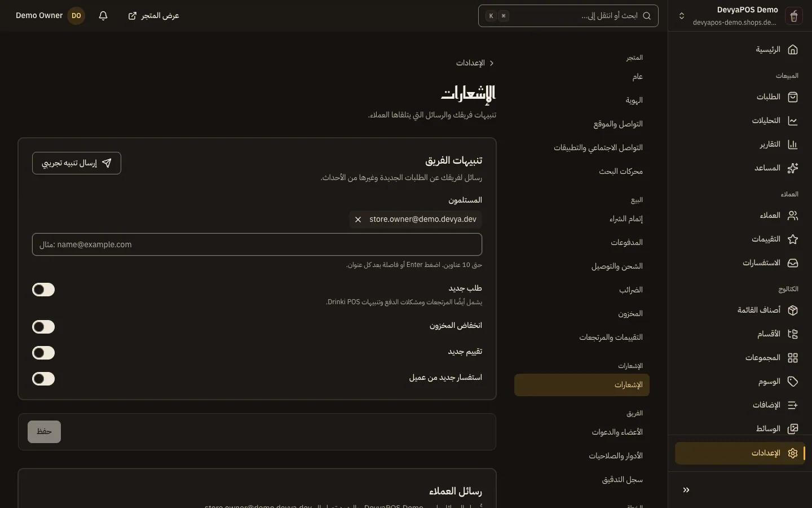Image resolution: width=812 pixels, height=508 pixels.
Task: Click the حفظ save button
Action: coord(44,432)
